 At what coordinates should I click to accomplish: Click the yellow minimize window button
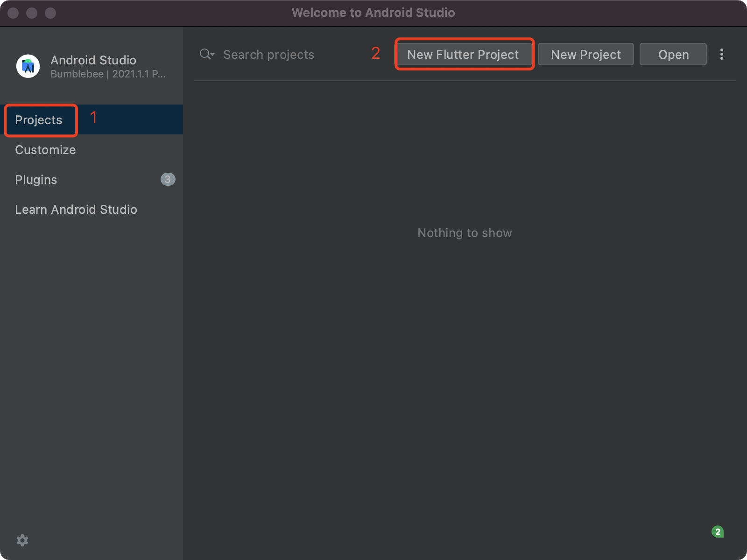tap(32, 13)
